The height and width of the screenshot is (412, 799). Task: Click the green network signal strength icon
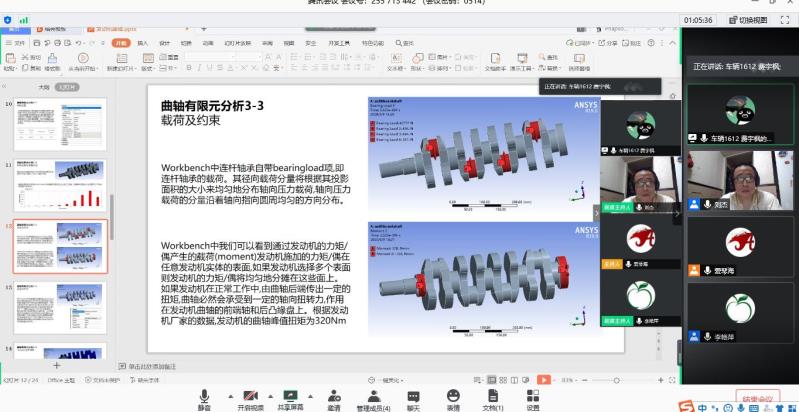click(23, 20)
